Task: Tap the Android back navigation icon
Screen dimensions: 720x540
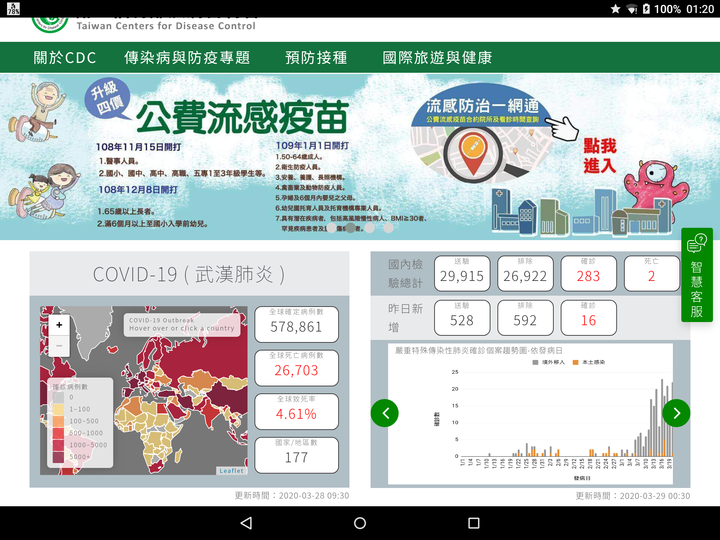Action: pyautogui.click(x=247, y=523)
